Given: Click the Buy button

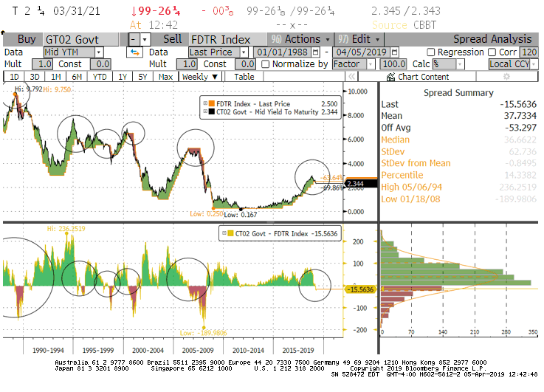Looking at the screenshot, I should [25, 39].
